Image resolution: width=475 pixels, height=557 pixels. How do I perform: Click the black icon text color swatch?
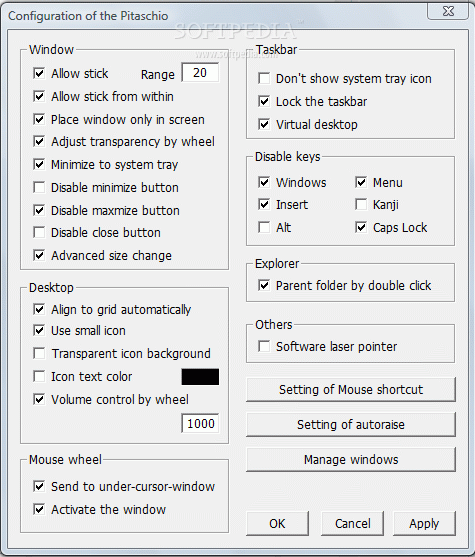pos(200,377)
